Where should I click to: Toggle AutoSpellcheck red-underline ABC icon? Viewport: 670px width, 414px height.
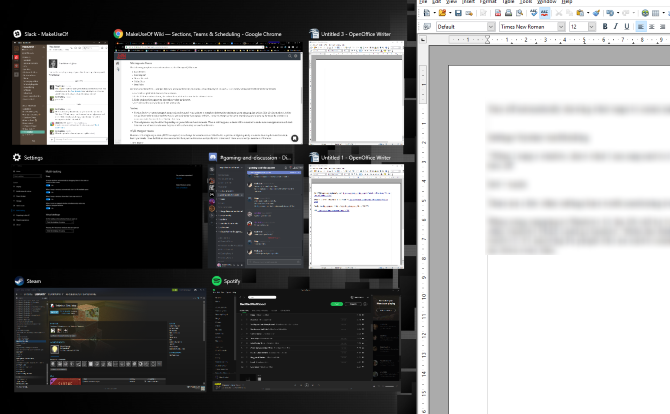(x=545, y=13)
